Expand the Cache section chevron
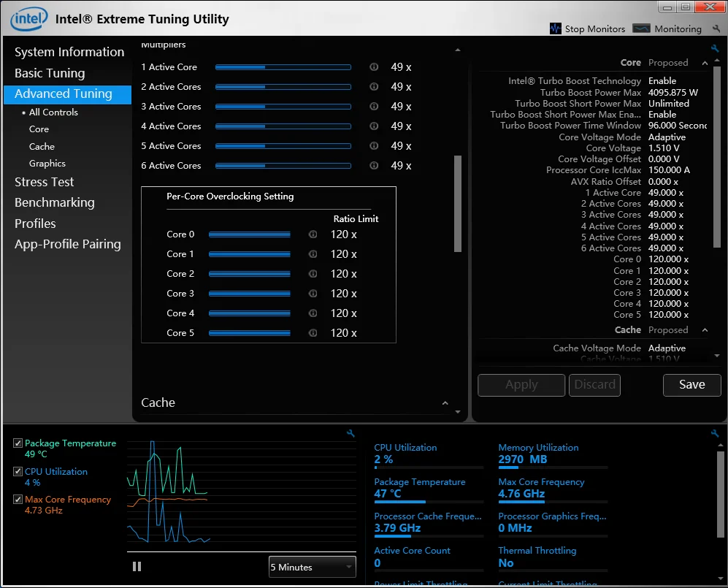The height and width of the screenshot is (588, 728). pos(445,403)
